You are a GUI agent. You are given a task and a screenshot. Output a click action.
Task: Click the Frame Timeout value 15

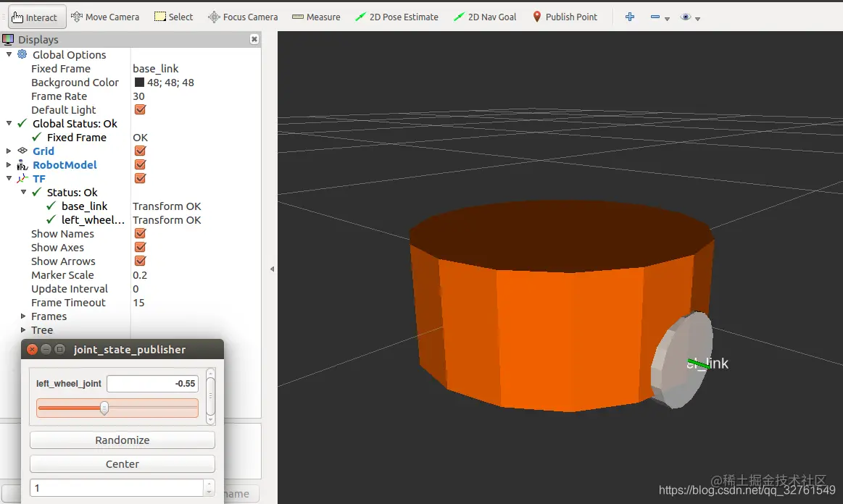tap(138, 303)
